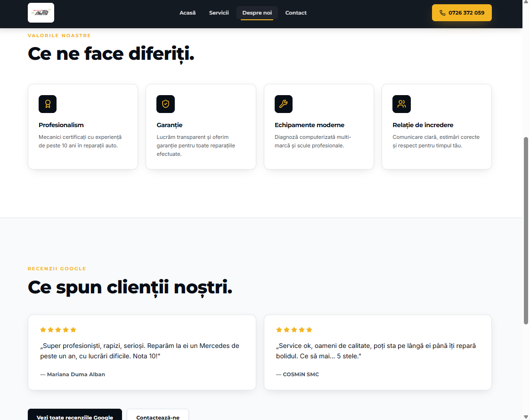Image resolution: width=530 pixels, height=420 pixels.
Task: Click the Echipamente moderne card title
Action: 310,125
